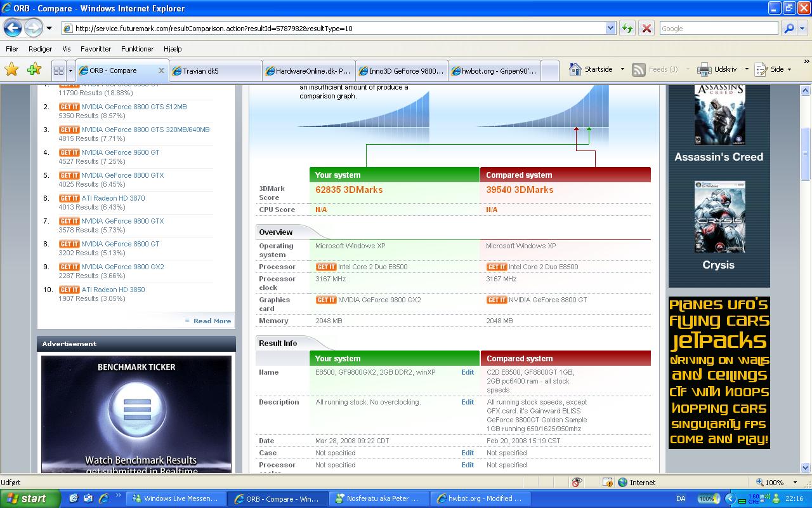Screen dimensions: 812x508
Task: Click GET IT badge beside Your system Core 2 Duo E8500
Action: [326, 267]
